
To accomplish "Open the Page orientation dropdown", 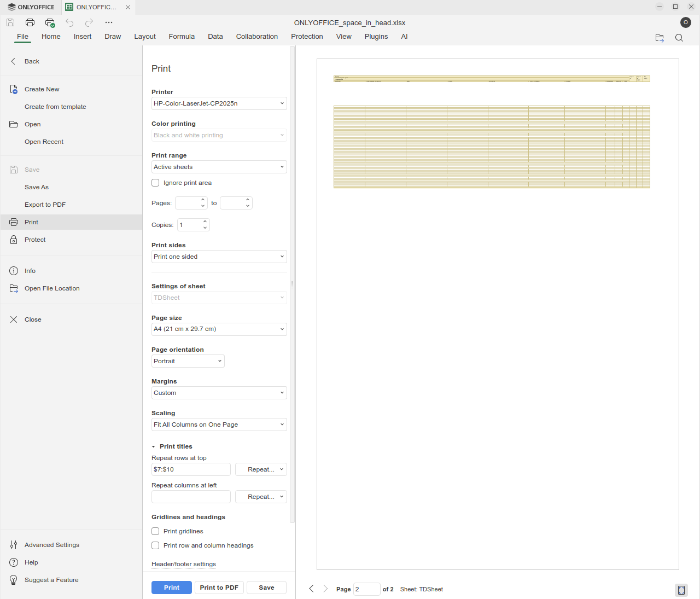I will point(188,361).
